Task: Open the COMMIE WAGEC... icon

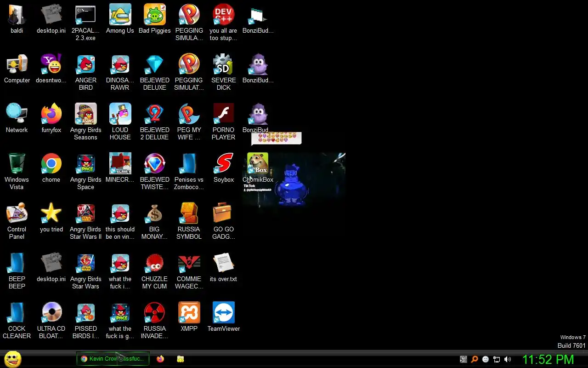Action: [x=189, y=263]
